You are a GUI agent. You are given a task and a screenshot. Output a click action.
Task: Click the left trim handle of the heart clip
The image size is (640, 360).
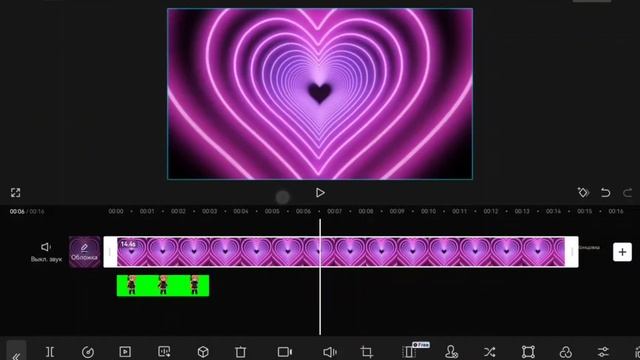[110, 252]
